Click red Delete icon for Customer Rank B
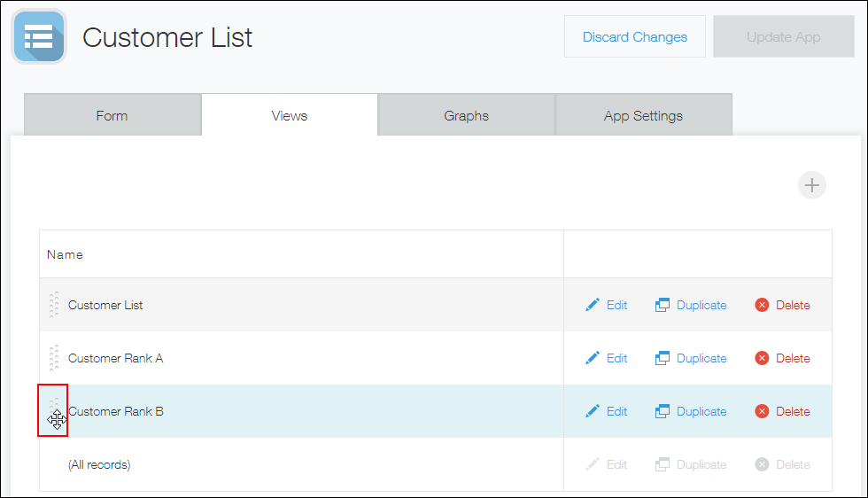868x498 pixels. 762,411
